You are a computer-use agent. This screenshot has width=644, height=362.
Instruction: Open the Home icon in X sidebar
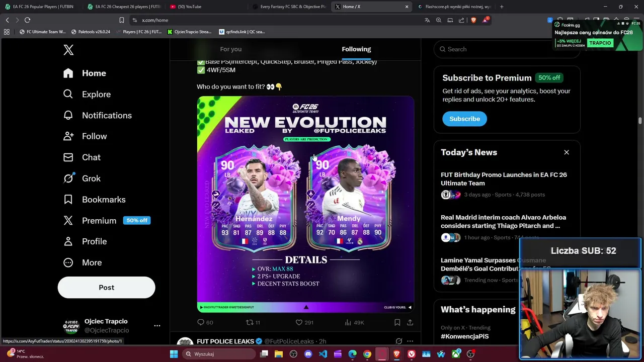68,73
